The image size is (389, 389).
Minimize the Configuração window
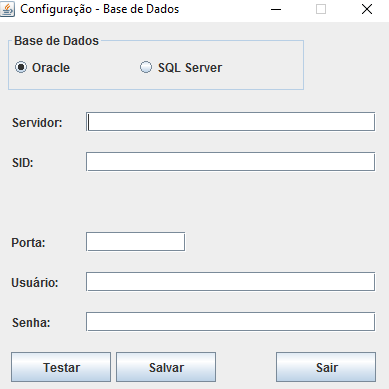[x=276, y=9]
